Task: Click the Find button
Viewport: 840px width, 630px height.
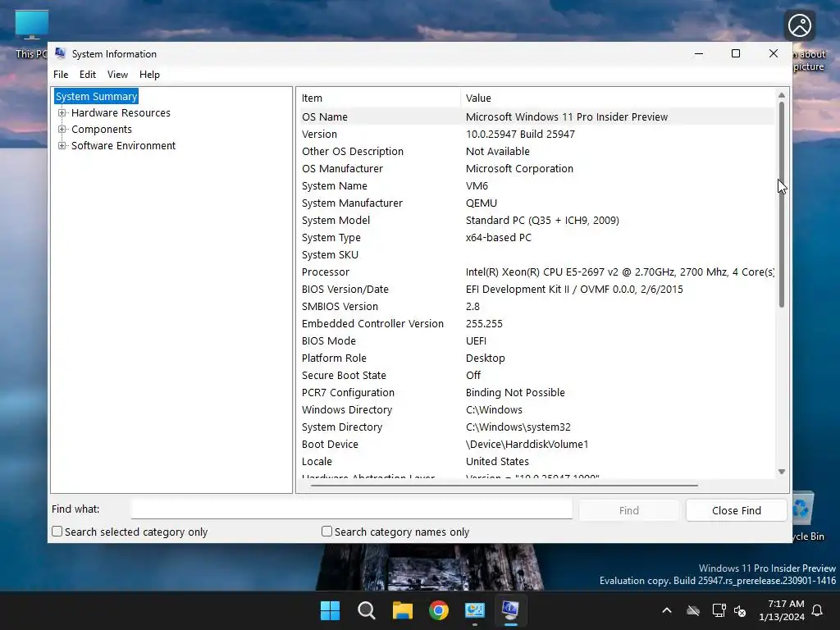Action: (x=629, y=510)
